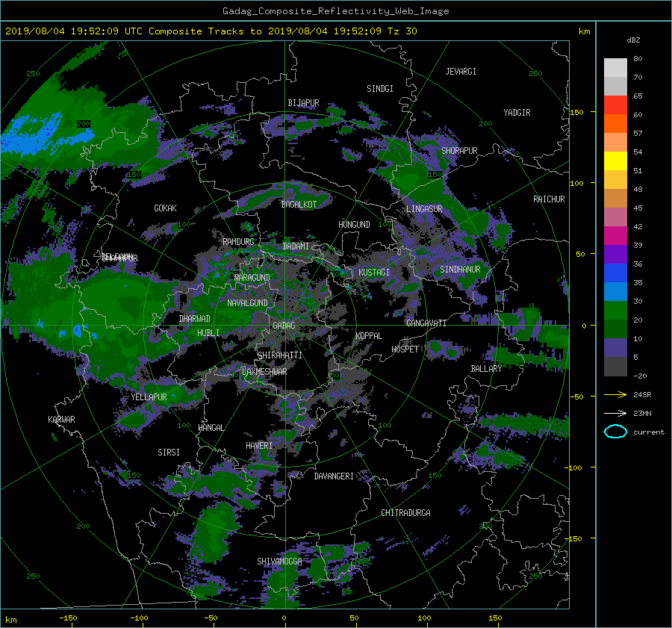Click the BIJAPUR city label
The image size is (672, 628).
pos(303,103)
